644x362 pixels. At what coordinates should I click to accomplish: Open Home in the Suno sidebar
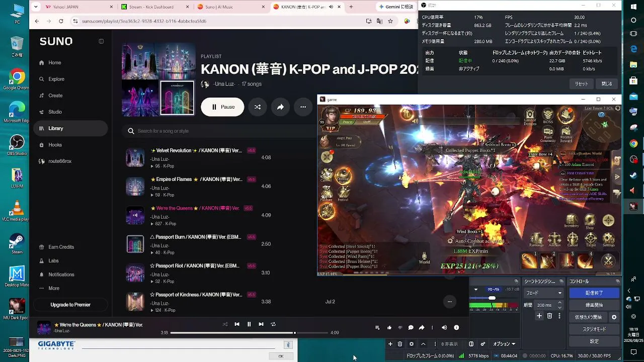click(x=70, y=63)
